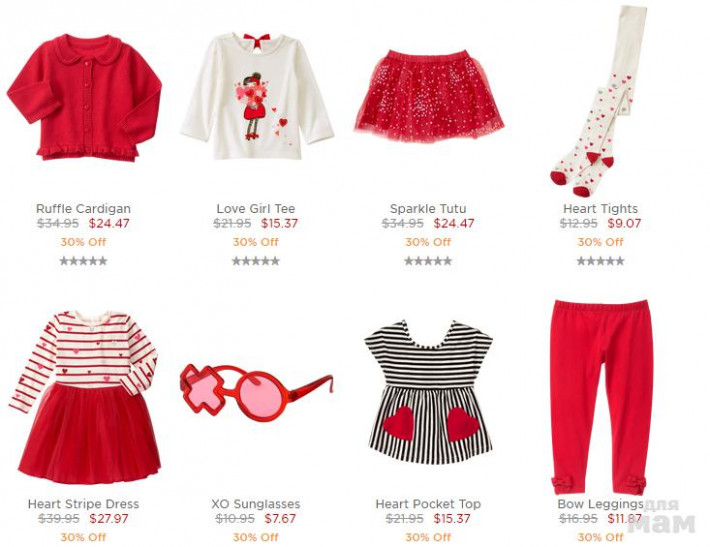The image size is (710, 547).
Task: Open the Heart Pocket Top title link
Action: pos(428,504)
